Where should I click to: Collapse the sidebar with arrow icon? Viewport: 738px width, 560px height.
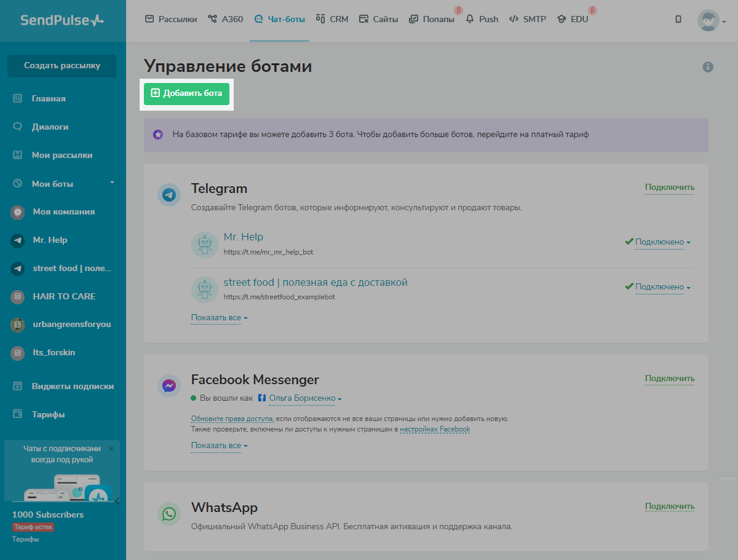[117, 500]
